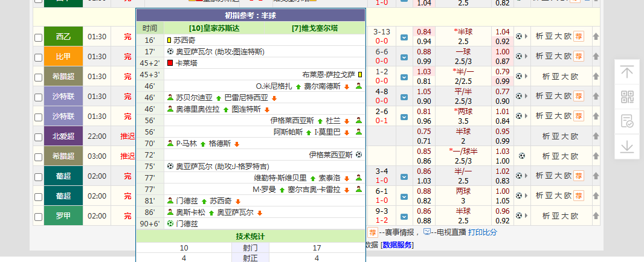This screenshot has width=644, height=262.
Task: Open the blue dropdown arrow in 希腊超 01:30 row
Action: tap(404, 77)
